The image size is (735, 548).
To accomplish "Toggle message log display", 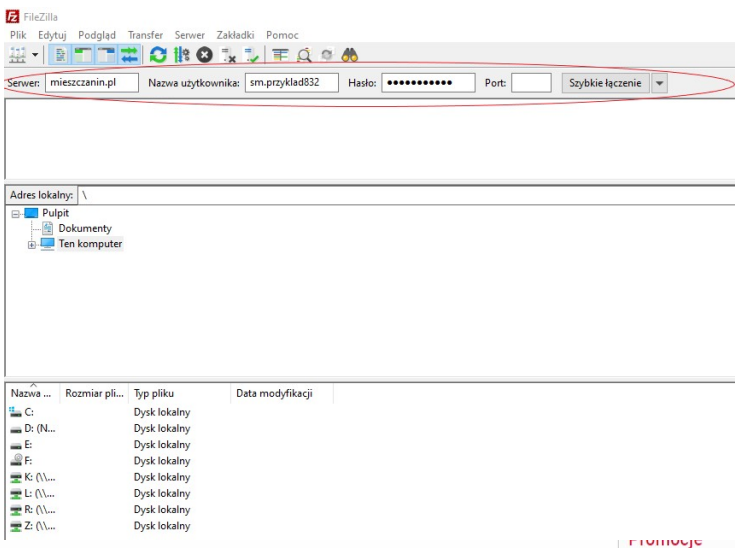I will click(x=61, y=56).
